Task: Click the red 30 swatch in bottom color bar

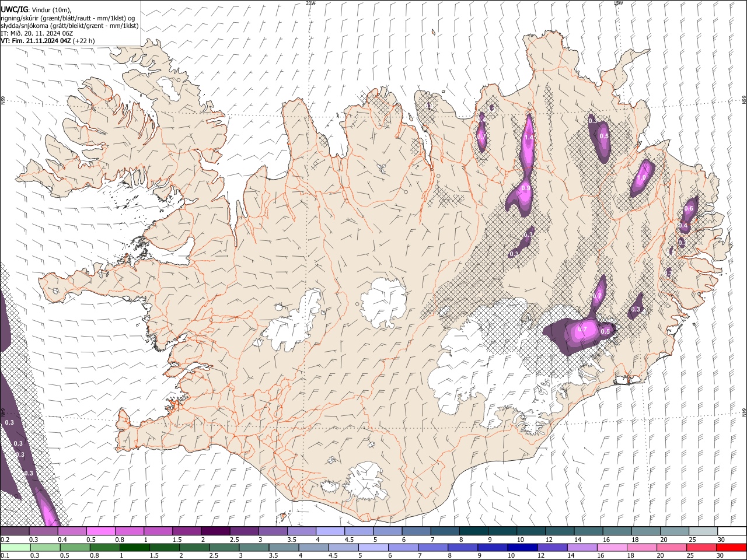Action: coord(732,548)
